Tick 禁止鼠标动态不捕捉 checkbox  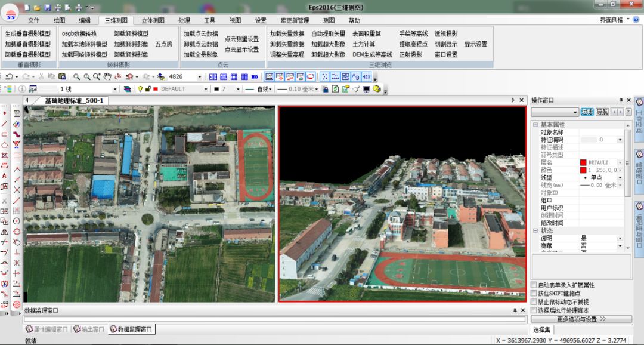[x=534, y=302]
